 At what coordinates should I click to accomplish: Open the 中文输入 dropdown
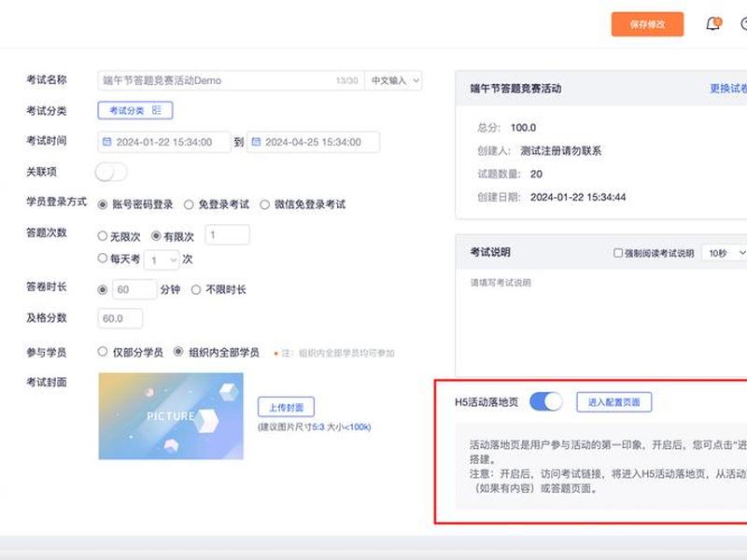click(393, 80)
